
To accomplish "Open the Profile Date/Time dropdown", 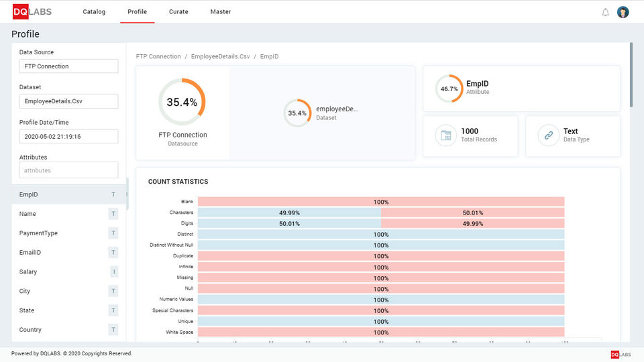I will click(68, 136).
